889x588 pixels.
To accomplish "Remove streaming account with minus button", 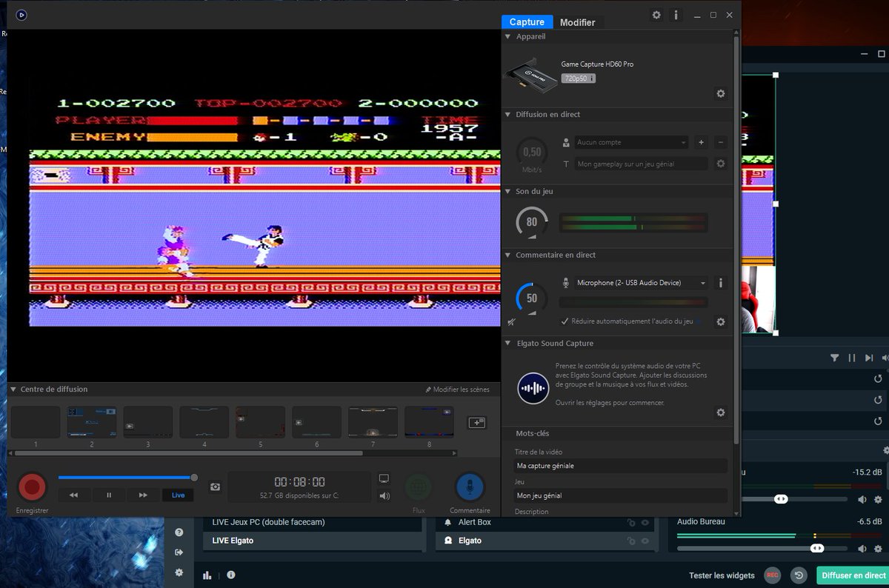I will (x=721, y=142).
